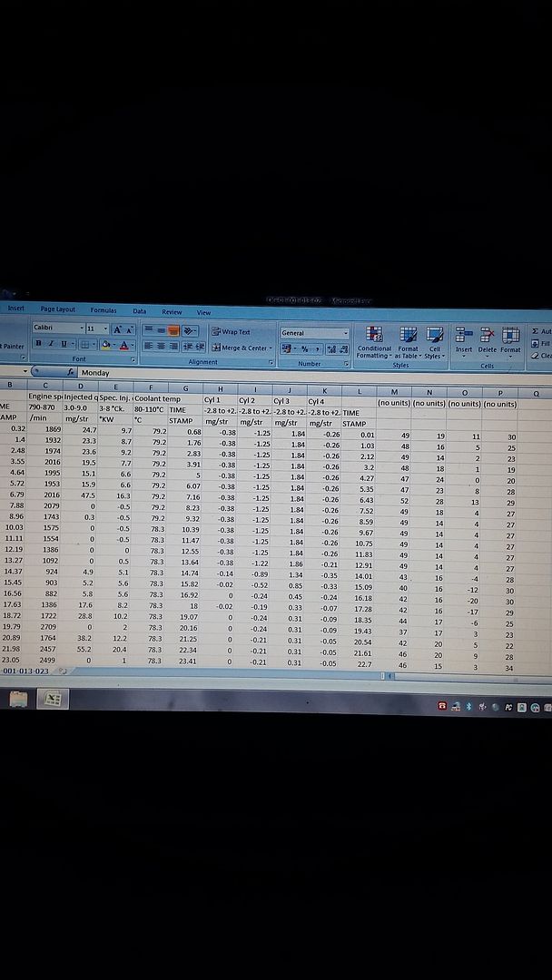This screenshot has height=980, width=552.
Task: Select the Cyl 3 header cell
Action: (289, 400)
